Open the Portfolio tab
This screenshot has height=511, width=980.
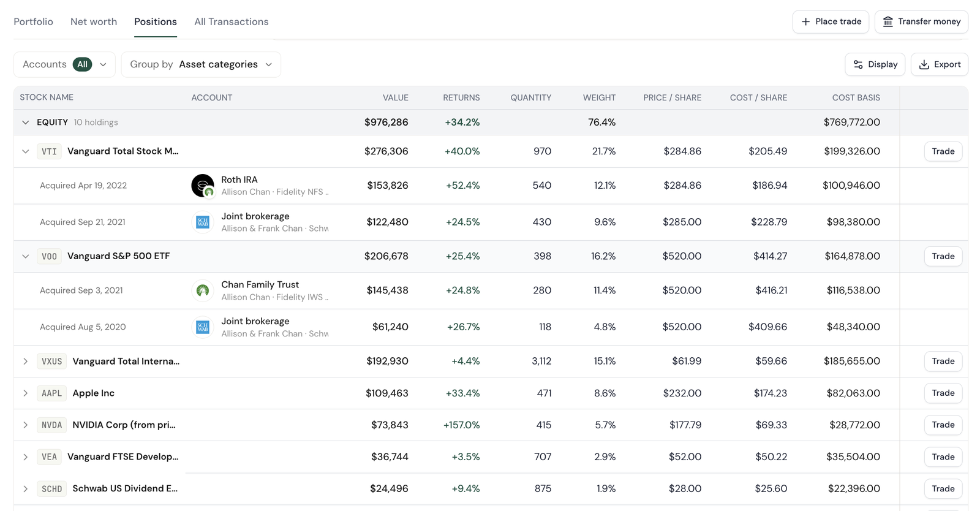pyautogui.click(x=33, y=21)
